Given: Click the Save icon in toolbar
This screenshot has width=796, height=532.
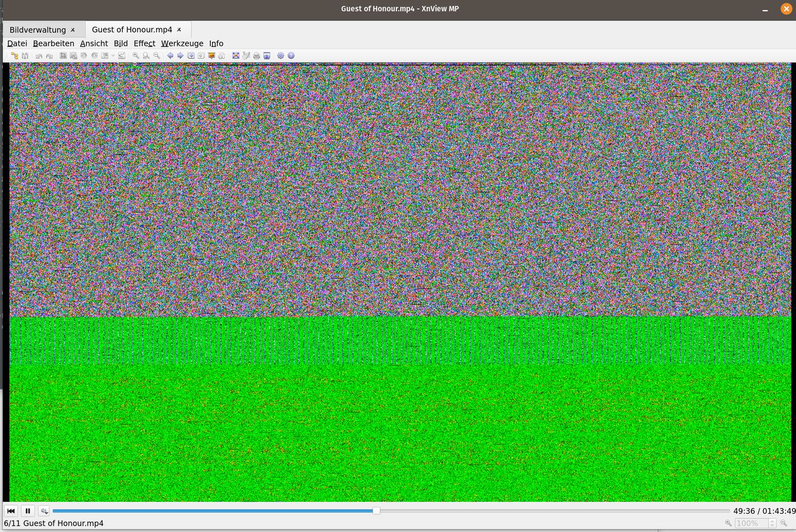Looking at the screenshot, I should pyautogui.click(x=25, y=55).
